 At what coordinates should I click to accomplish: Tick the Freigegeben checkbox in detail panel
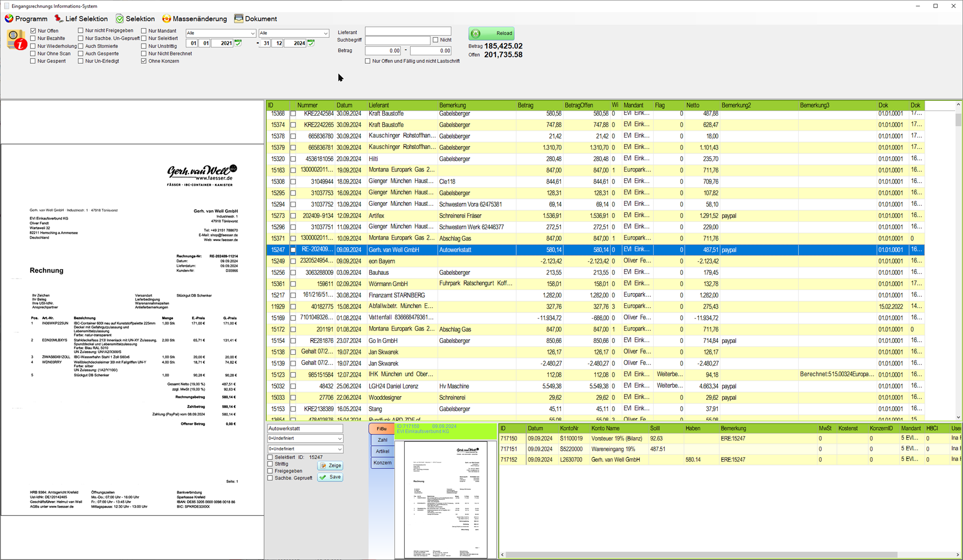tap(270, 471)
